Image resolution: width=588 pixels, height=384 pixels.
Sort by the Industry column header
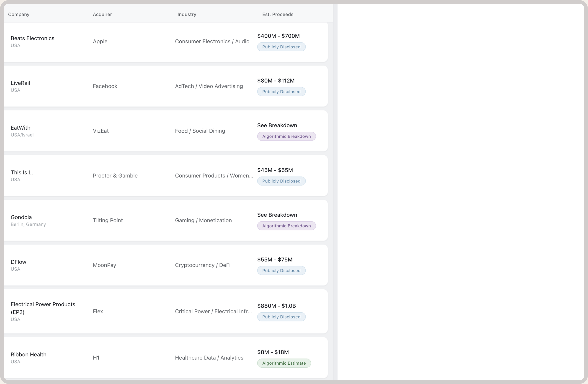tap(187, 14)
